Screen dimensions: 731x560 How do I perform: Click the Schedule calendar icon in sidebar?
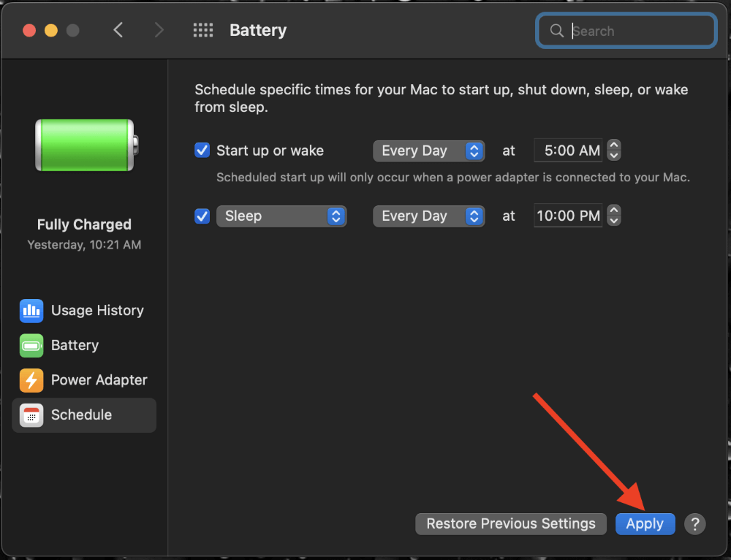point(31,415)
